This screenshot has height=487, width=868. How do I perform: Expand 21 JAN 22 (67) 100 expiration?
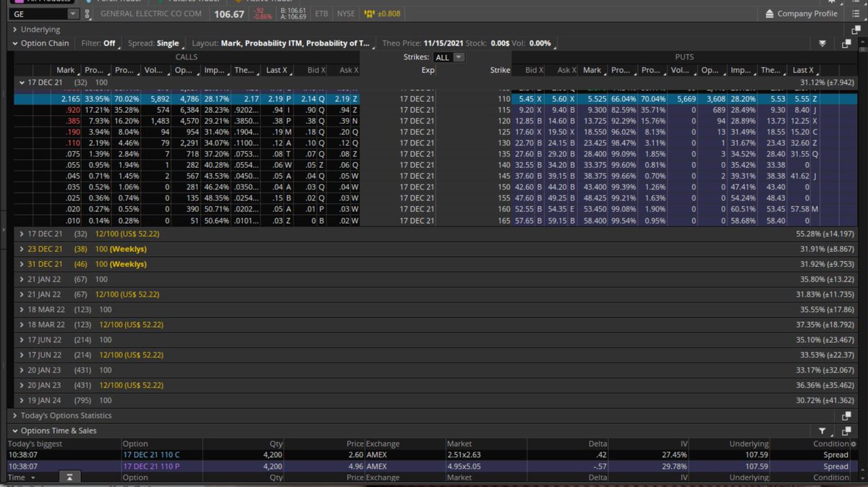click(22, 279)
